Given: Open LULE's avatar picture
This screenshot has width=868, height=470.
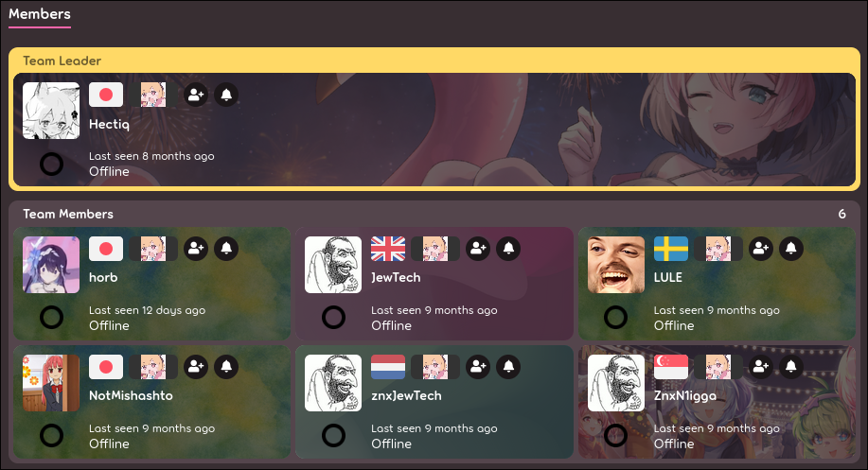Looking at the screenshot, I should tap(616, 265).
